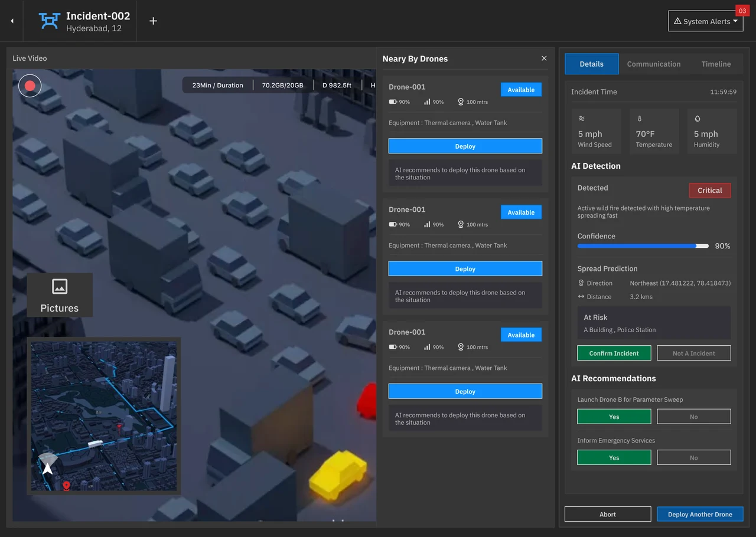Deploy the first Drone-001 in the list
The image size is (756, 537).
[465, 146]
